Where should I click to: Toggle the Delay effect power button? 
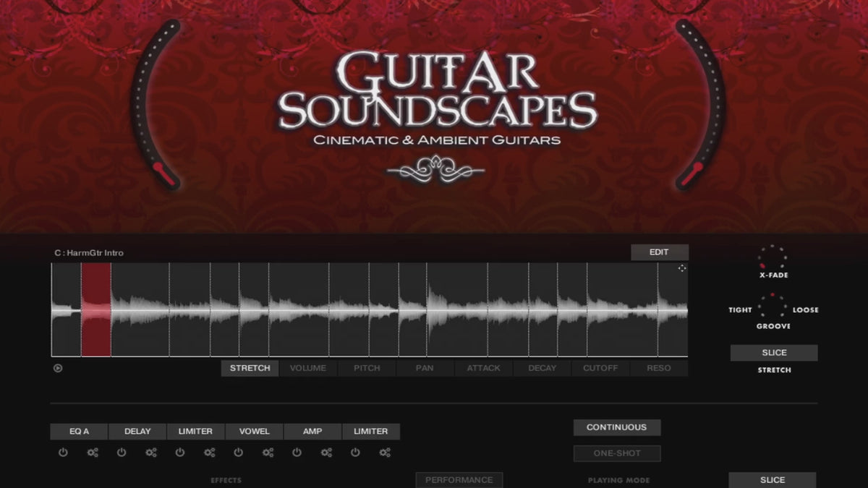(122, 453)
